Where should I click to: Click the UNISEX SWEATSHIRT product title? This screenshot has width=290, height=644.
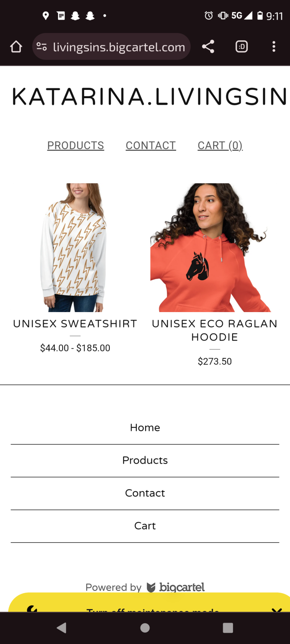pyautogui.click(x=75, y=324)
